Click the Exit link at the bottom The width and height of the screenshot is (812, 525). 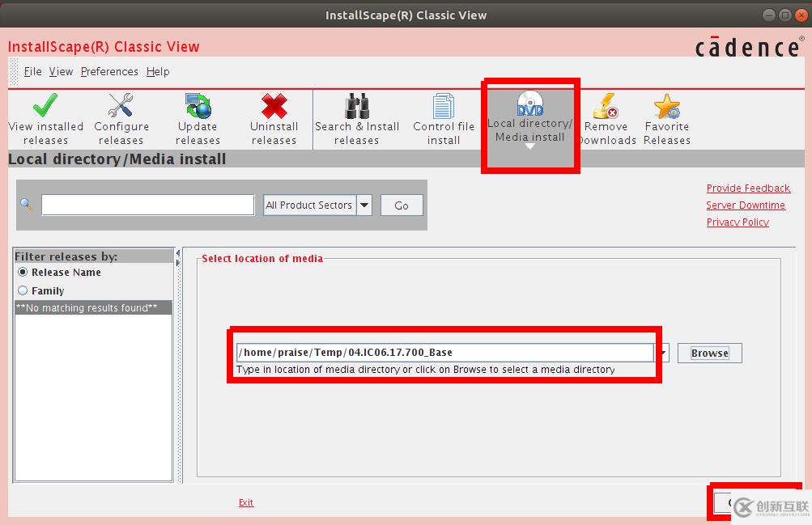tap(246, 502)
